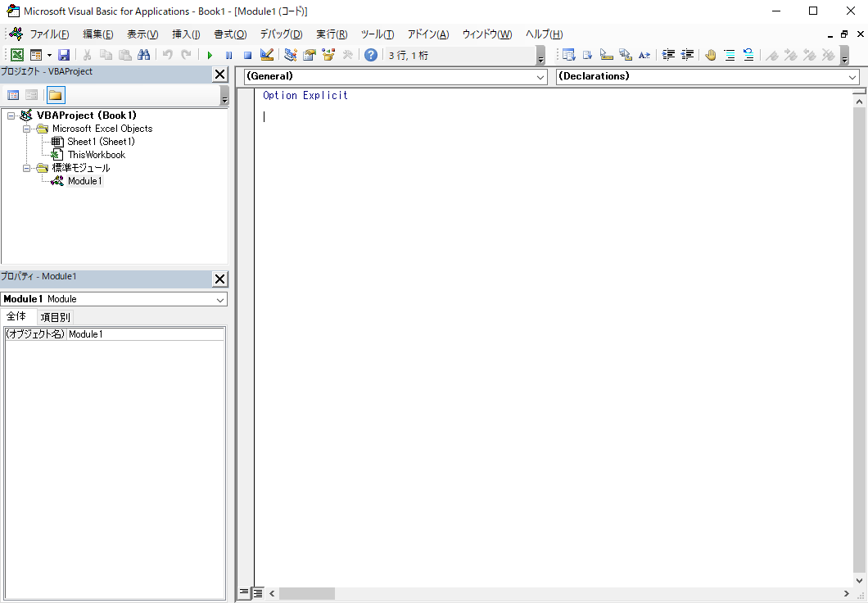
Task: Click the Complete Word icon
Action: [x=644, y=55]
